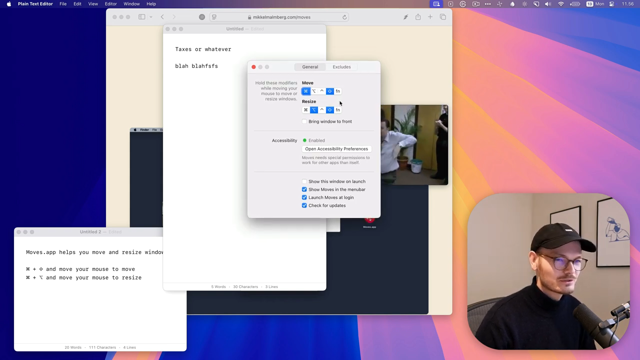This screenshot has height=360, width=640.
Task: Click the presenter webcam overlay
Action: pos(549,271)
